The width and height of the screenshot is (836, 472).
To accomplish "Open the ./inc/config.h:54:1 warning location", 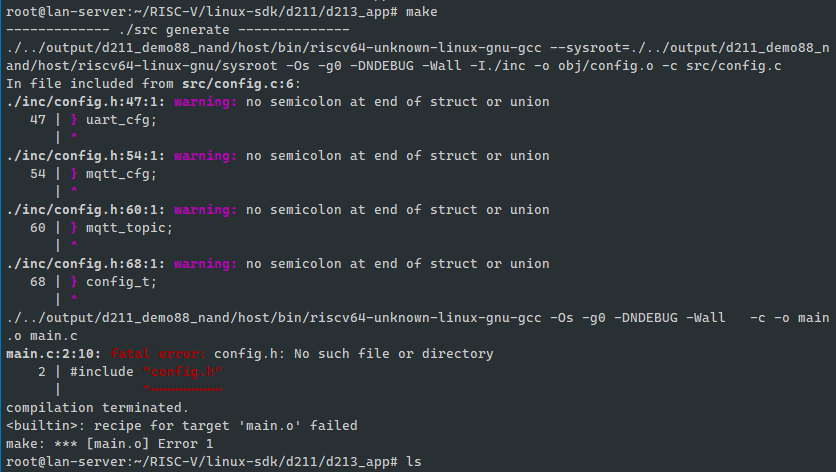I will (86, 155).
